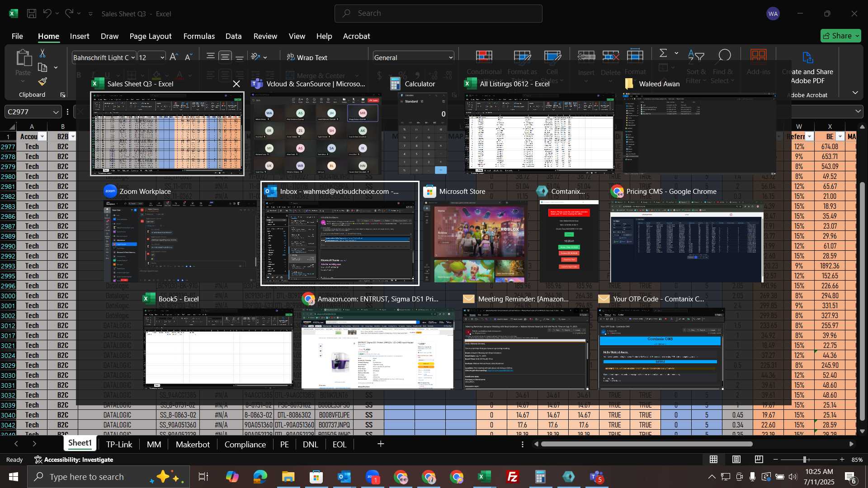Switch to Microsoft Store window
868x488 pixels.
click(x=475, y=241)
